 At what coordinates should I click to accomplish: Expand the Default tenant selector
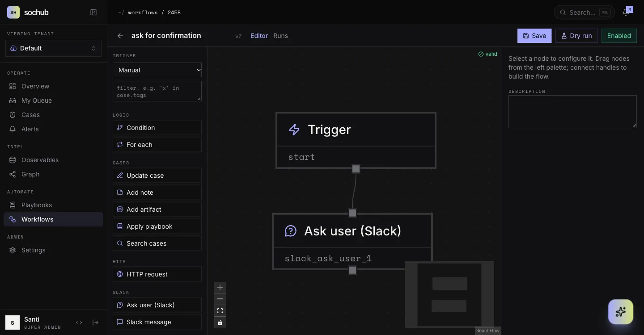(53, 48)
